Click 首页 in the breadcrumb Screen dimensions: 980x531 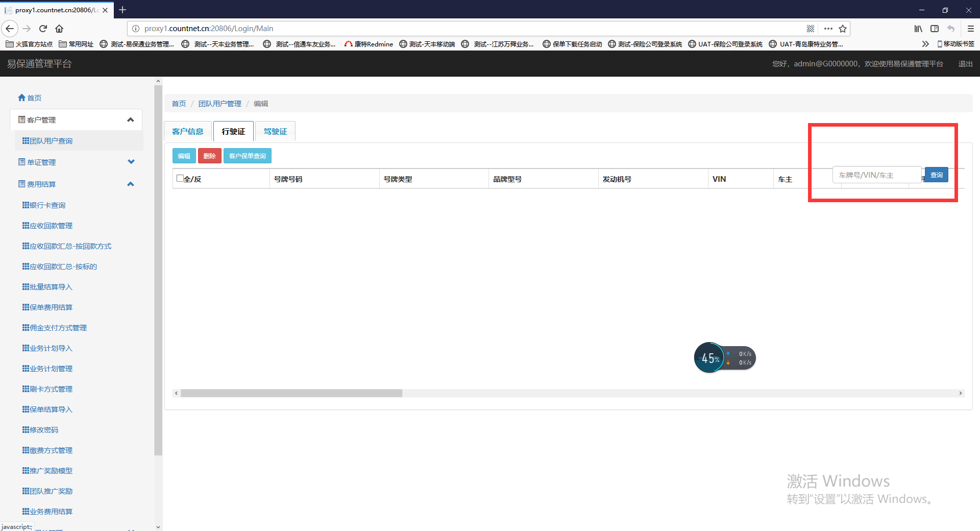pyautogui.click(x=179, y=104)
